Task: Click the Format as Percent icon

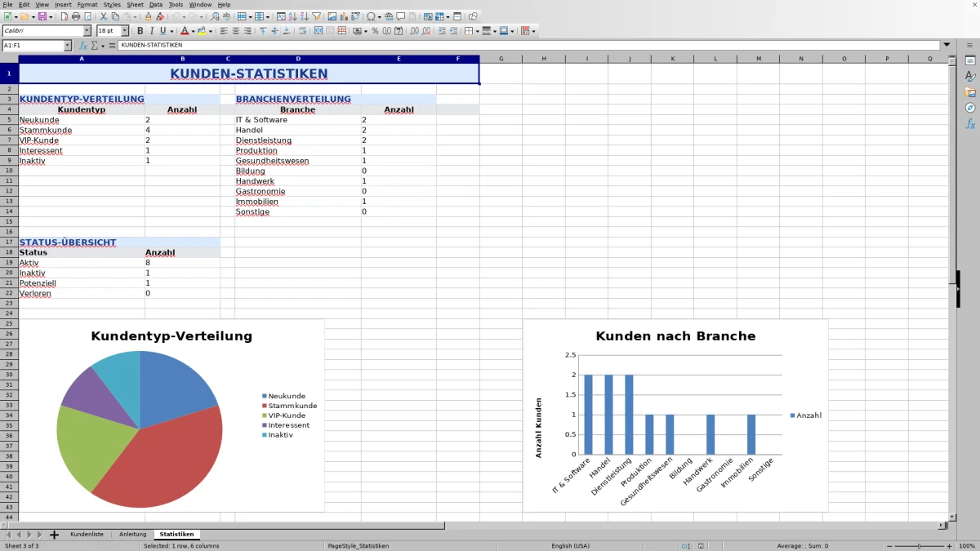Action: tap(375, 31)
